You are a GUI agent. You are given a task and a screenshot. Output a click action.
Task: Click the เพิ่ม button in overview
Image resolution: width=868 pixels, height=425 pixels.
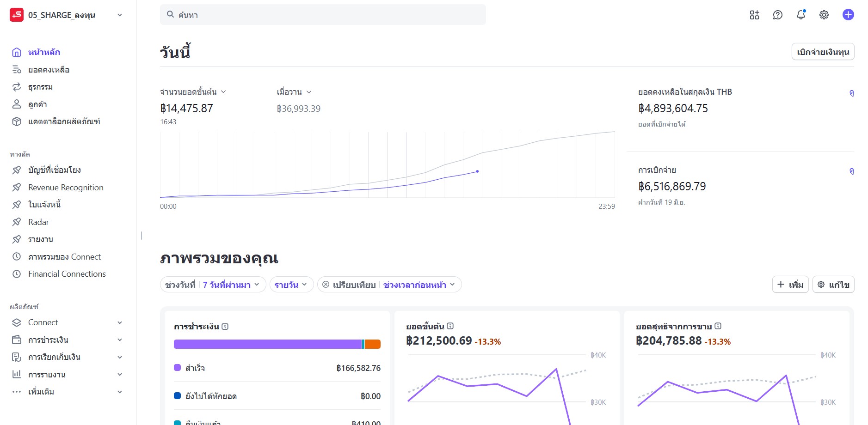(790, 285)
